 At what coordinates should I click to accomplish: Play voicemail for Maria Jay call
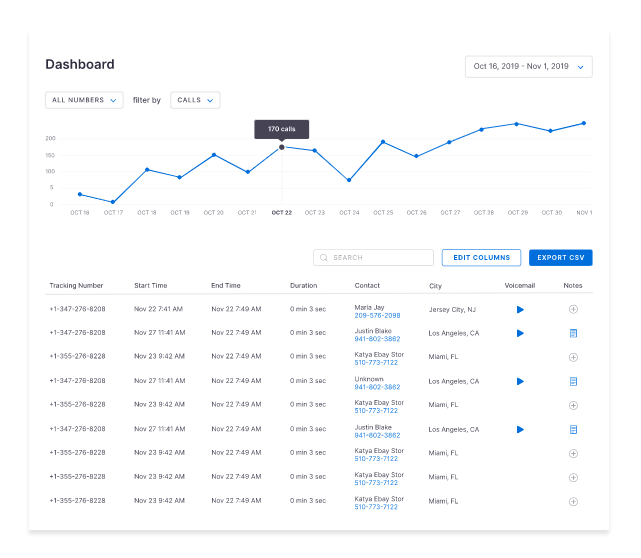click(x=520, y=309)
